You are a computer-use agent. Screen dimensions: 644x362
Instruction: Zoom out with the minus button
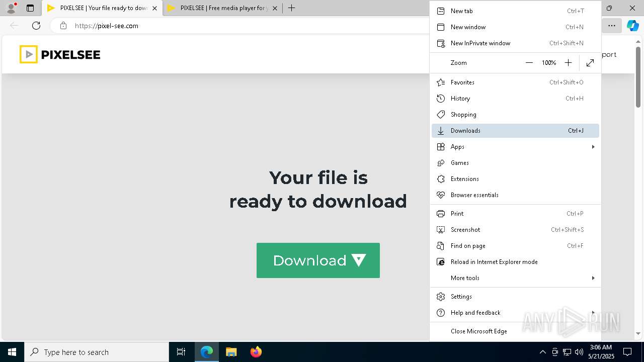click(x=529, y=63)
